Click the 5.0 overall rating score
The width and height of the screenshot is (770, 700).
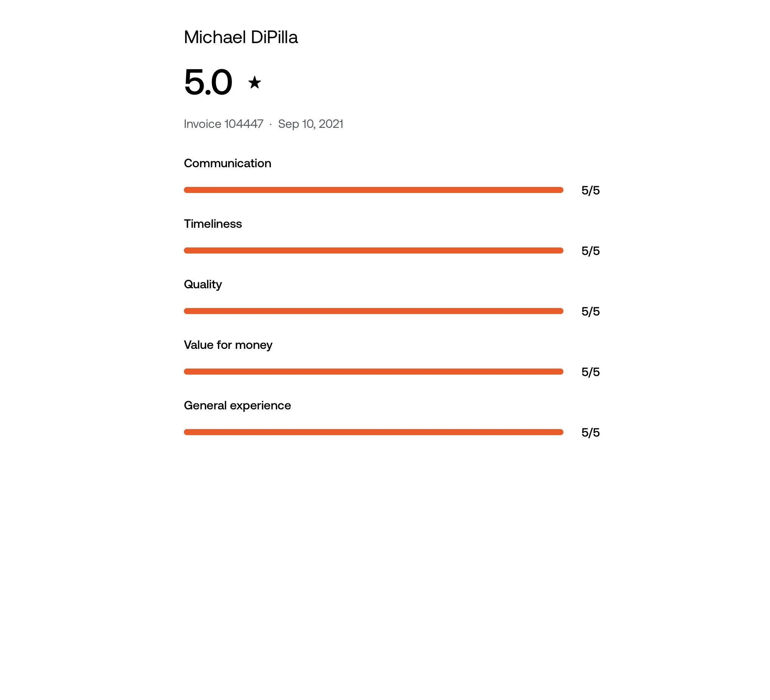[x=208, y=82]
